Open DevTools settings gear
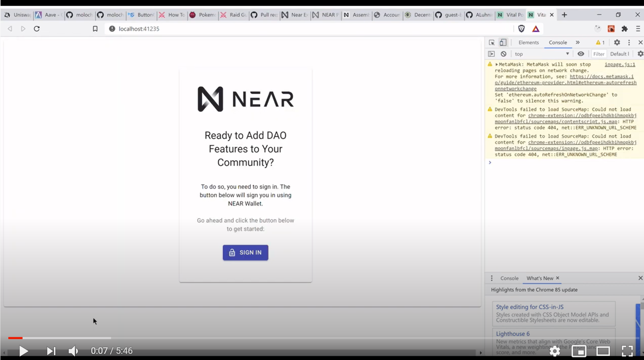644x360 pixels. tap(617, 42)
